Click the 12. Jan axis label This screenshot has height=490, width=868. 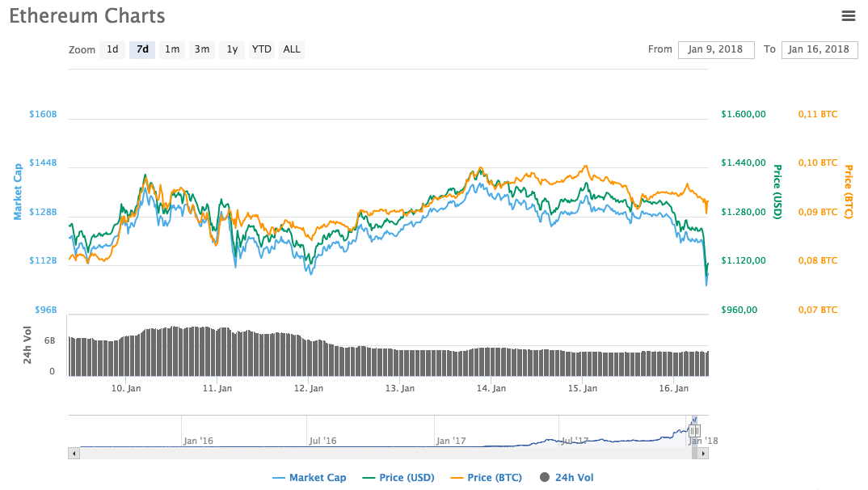(309, 388)
